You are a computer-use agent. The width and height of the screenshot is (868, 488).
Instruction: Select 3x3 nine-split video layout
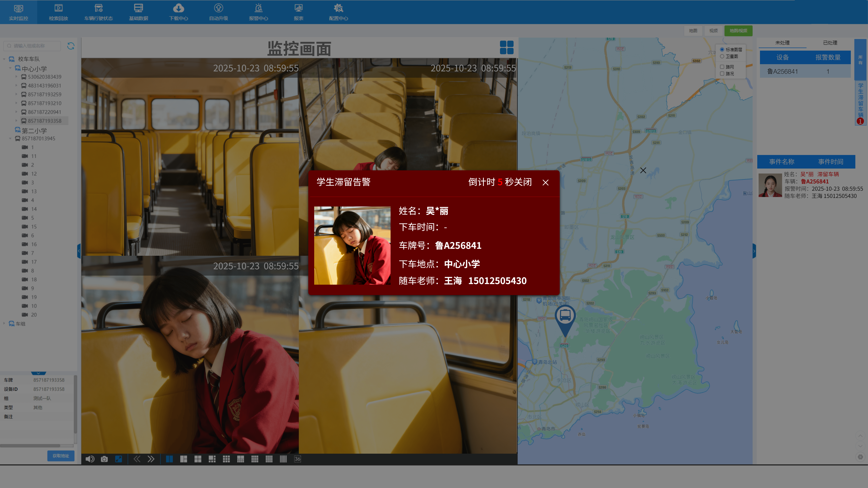pos(226,459)
